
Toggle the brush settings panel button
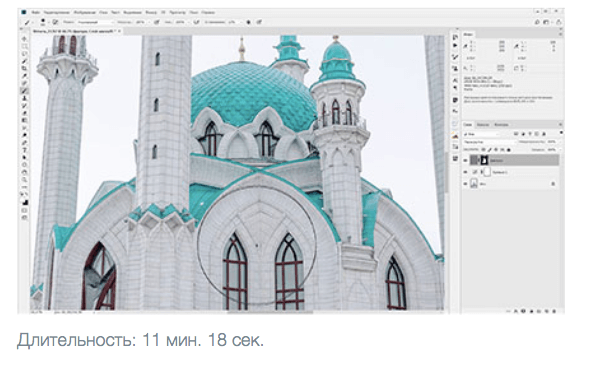[x=55, y=22]
